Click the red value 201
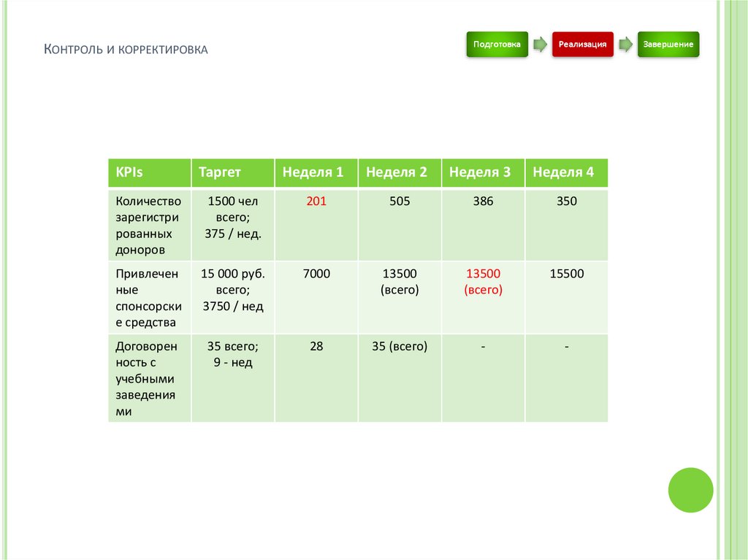The height and width of the screenshot is (560, 748). pos(316,201)
